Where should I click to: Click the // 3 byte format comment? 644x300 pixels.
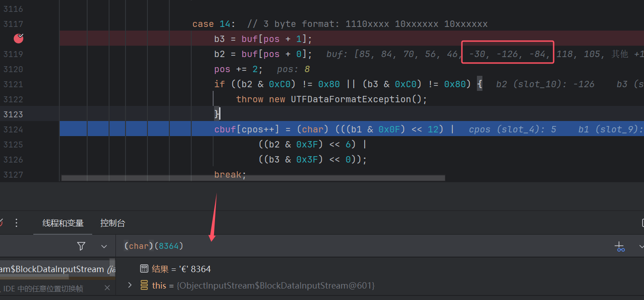click(x=367, y=24)
